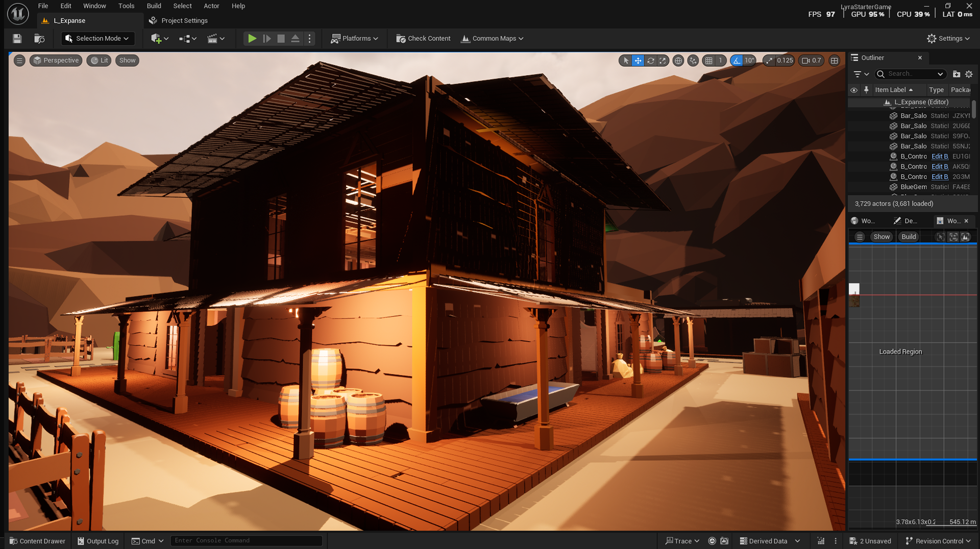Toggle world/local coordinate system globe icon
Image resolution: width=980 pixels, height=549 pixels.
point(678,61)
